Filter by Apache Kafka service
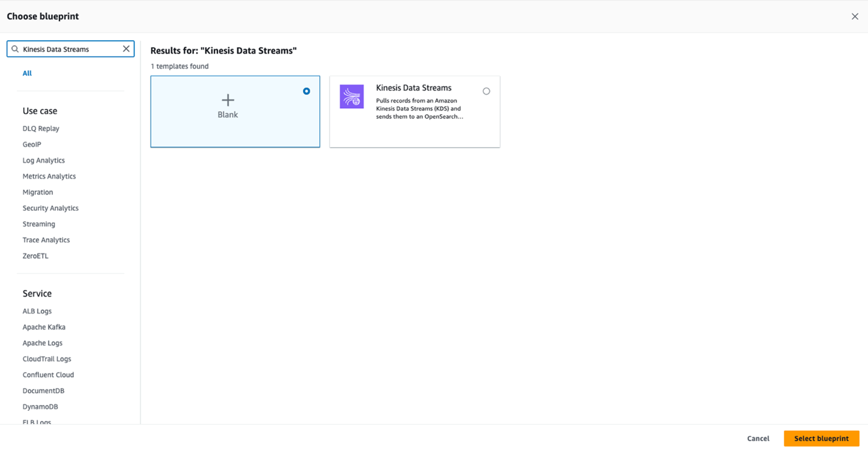Screen dimensions: 868x449 tap(44, 327)
